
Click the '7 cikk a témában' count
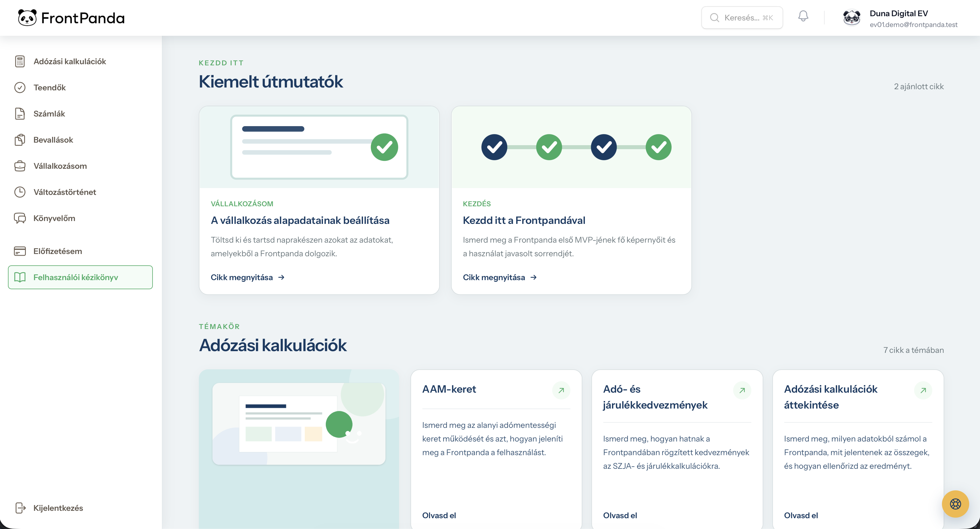click(914, 350)
